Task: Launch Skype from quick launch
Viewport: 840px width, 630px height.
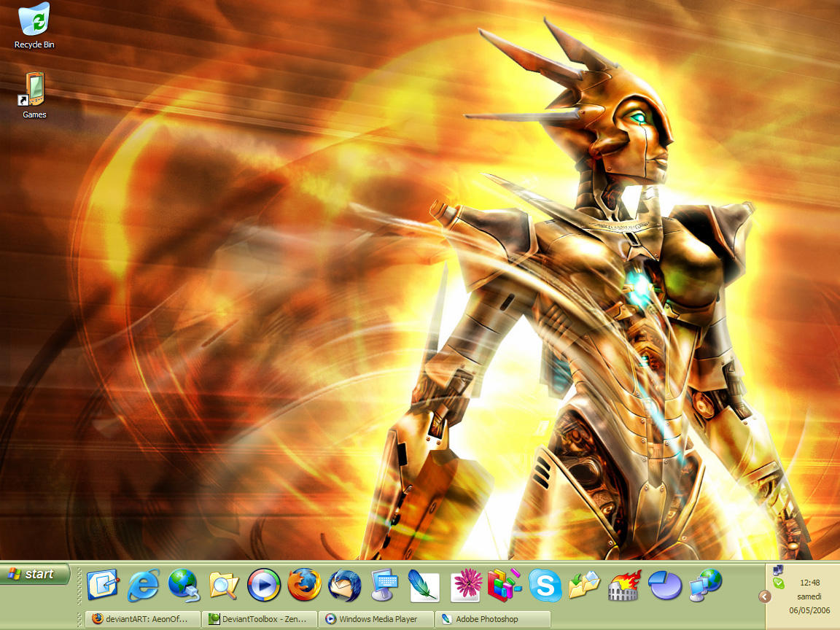Action: tap(545, 585)
